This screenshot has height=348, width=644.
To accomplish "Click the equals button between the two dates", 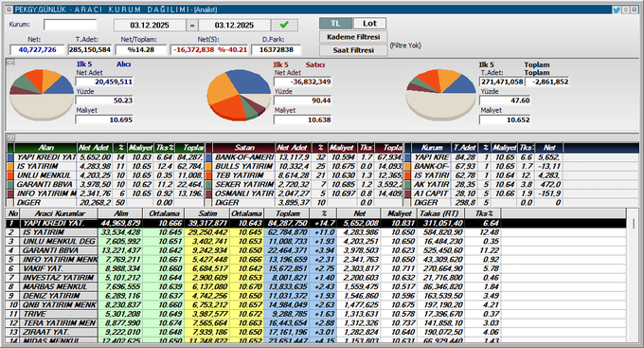I will (x=192, y=25).
